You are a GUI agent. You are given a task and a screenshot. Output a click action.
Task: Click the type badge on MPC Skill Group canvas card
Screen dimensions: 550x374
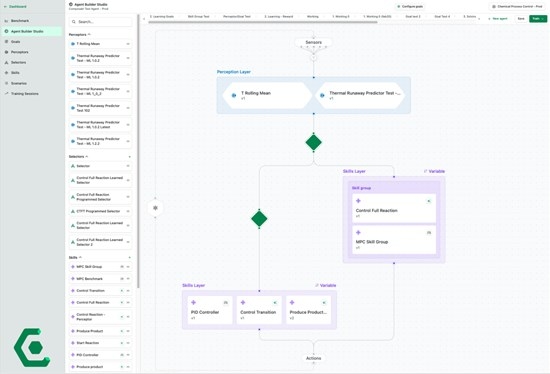pos(429,233)
